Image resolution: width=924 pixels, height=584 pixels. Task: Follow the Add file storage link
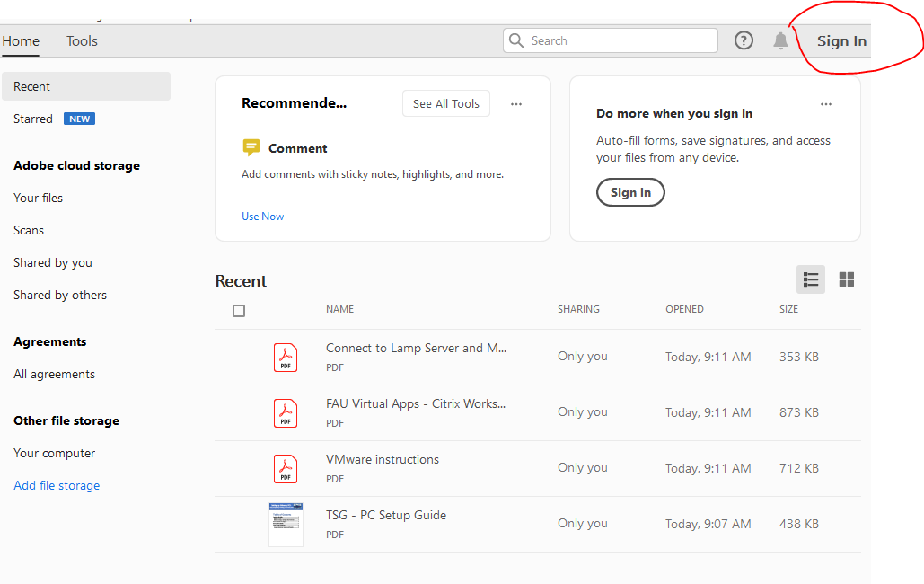(x=57, y=485)
